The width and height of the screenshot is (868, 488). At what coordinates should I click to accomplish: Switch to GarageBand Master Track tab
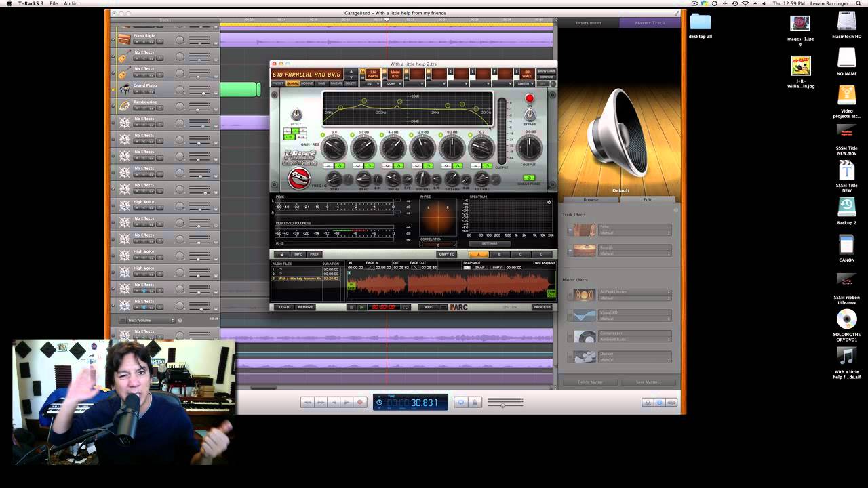(650, 23)
